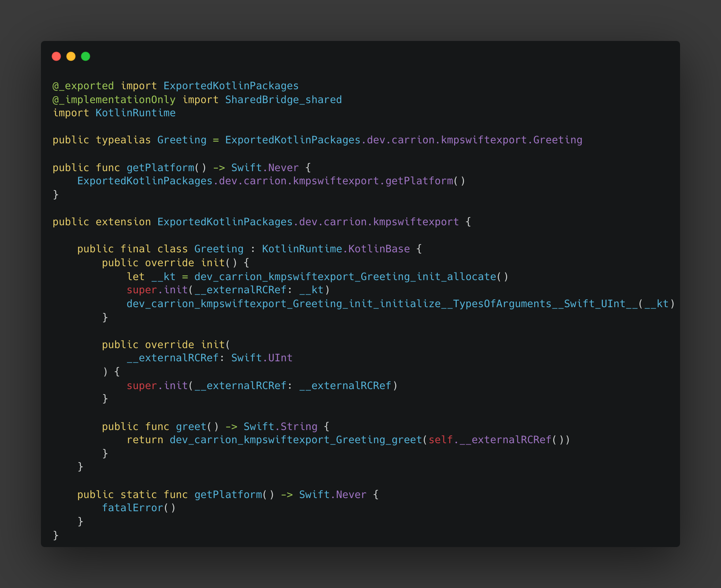This screenshot has height=588, width=721.
Task: Select the fatalError call inside getPlatform
Action: tap(133, 508)
